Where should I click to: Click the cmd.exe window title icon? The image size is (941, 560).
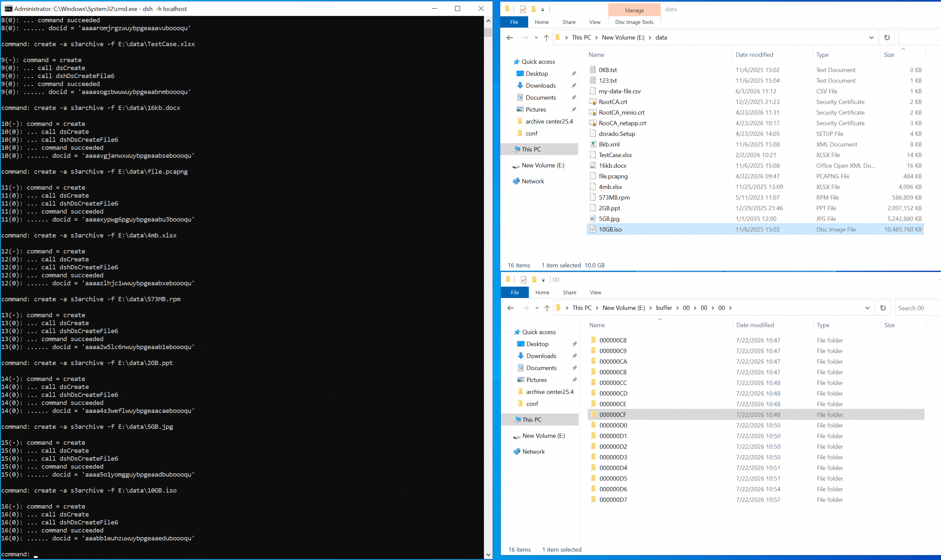click(x=8, y=9)
